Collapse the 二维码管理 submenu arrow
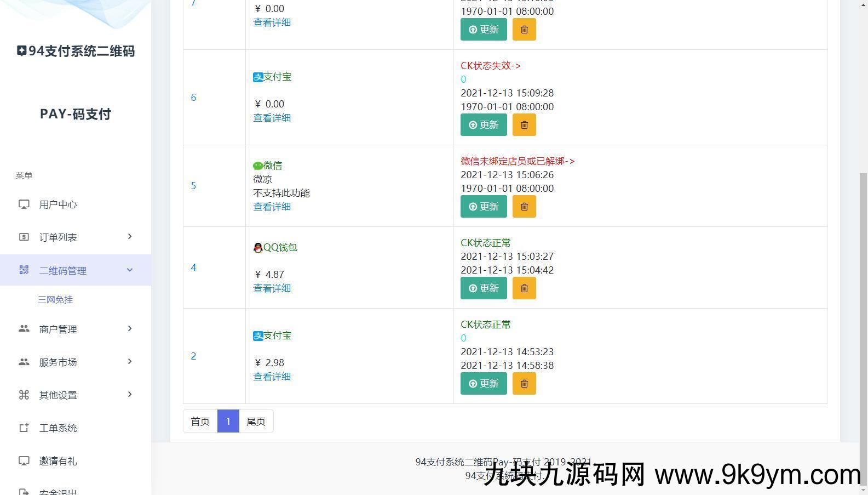This screenshot has height=495, width=868. [130, 270]
